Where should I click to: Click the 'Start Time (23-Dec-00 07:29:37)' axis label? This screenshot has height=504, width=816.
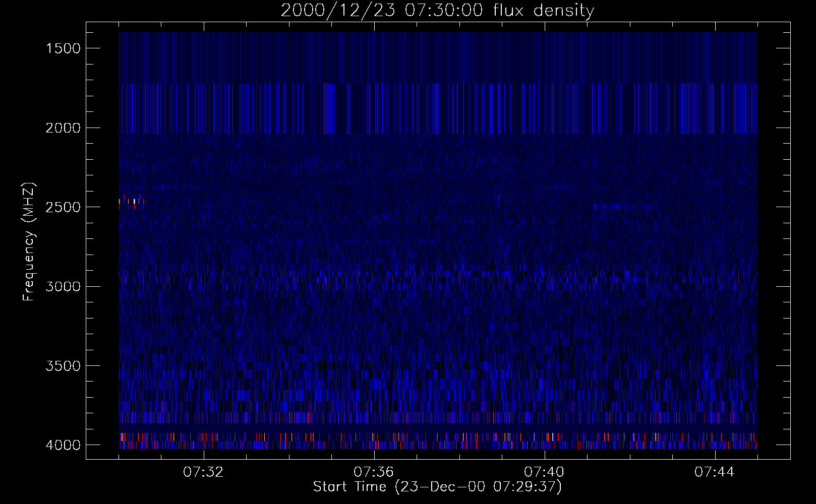437,487
